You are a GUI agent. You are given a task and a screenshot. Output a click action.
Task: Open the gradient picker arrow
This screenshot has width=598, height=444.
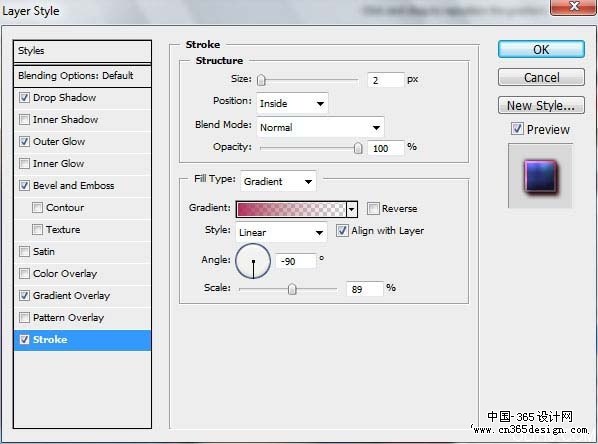click(x=352, y=209)
